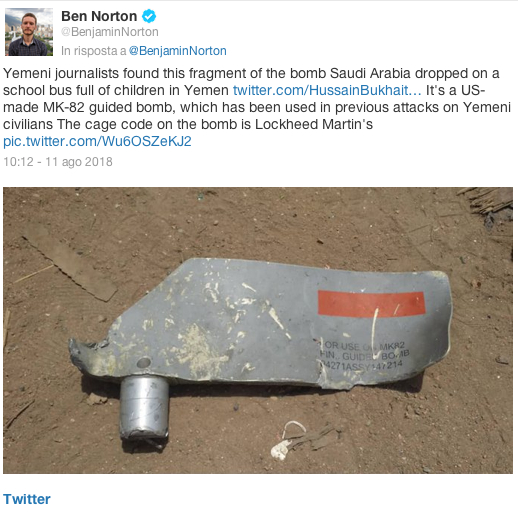
Task: Click the Twitter source link at bottom
Action: click(27, 499)
